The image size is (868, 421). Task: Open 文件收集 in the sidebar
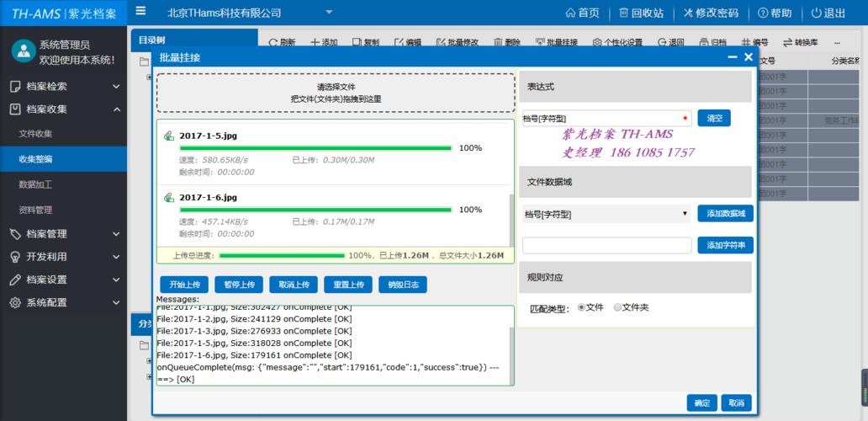[35, 134]
